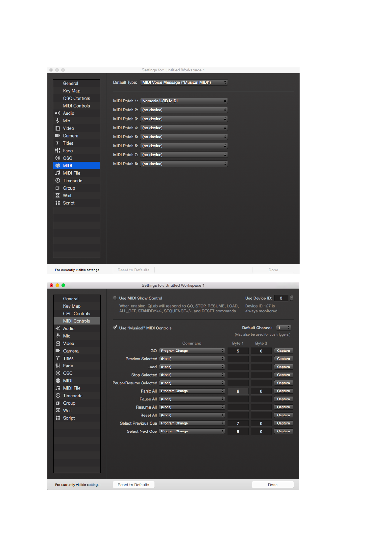Click the Titles T icon in MIDI patch window
The image size is (392, 554).
click(58, 143)
